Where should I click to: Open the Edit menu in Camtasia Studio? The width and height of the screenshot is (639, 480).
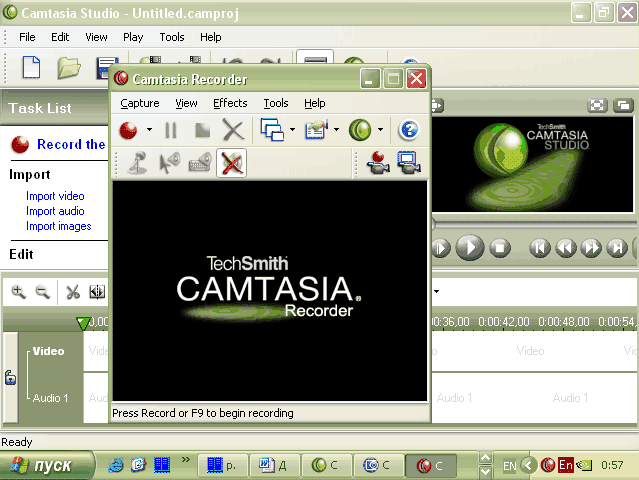pos(60,37)
